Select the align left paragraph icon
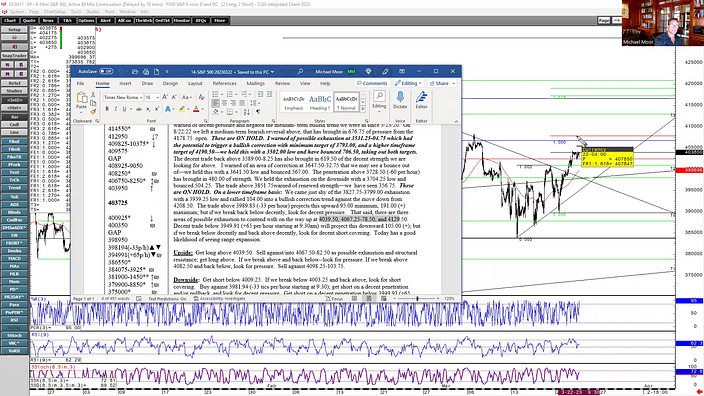 pyautogui.click(x=216, y=103)
